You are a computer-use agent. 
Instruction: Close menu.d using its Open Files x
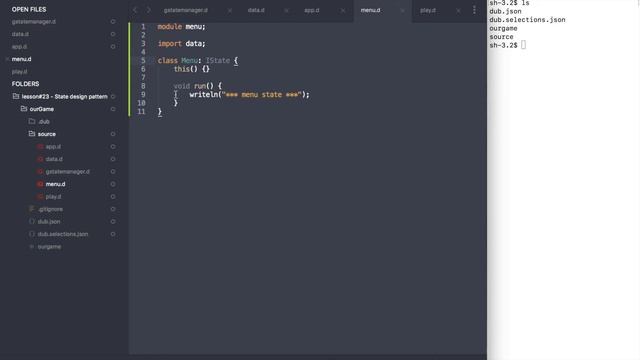7,59
